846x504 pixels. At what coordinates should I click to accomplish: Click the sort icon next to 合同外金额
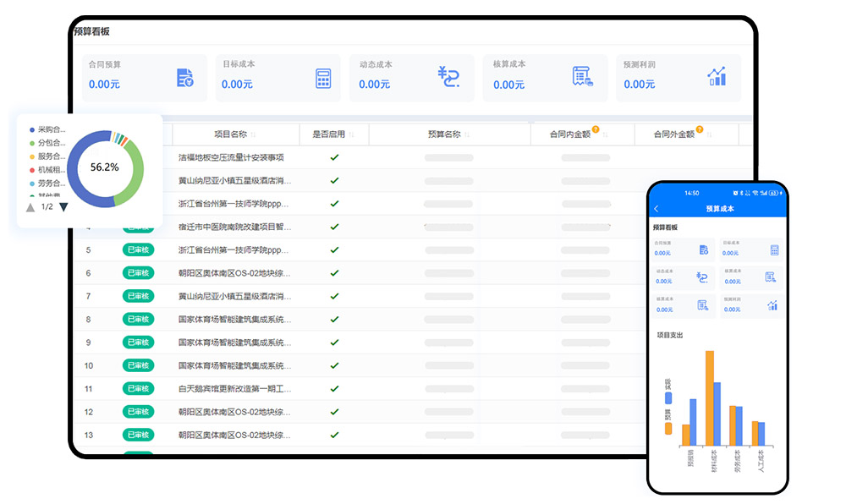(x=709, y=134)
